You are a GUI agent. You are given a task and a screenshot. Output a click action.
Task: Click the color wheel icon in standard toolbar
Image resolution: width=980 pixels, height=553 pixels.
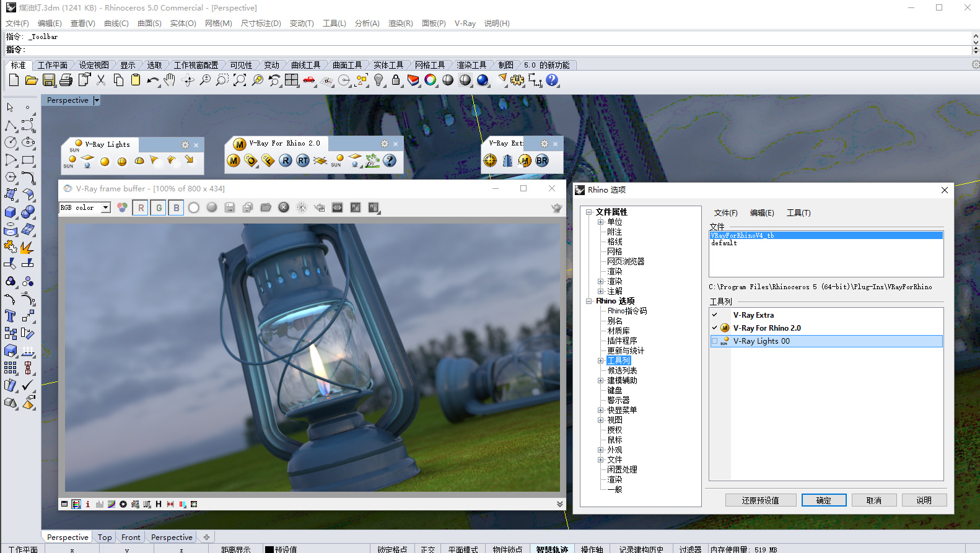430,81
